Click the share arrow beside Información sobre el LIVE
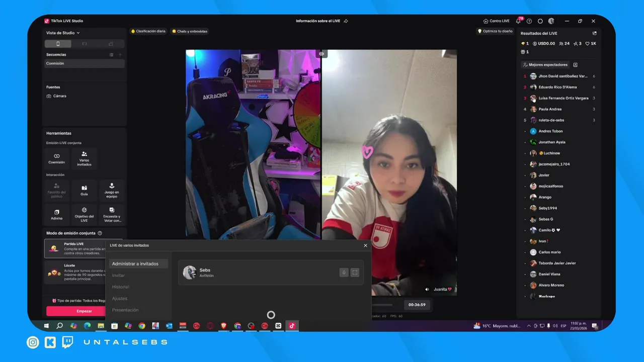Screen dimensions: 644x362 tap(346, 21)
